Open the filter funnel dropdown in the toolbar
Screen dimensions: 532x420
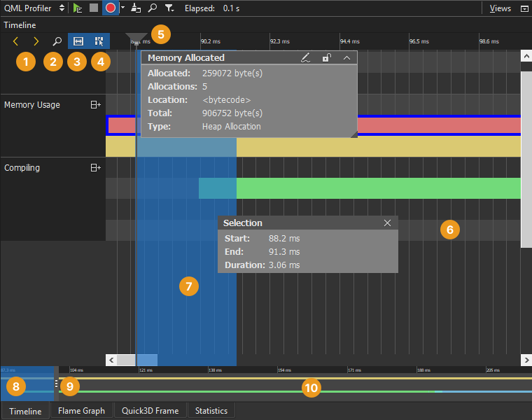pyautogui.click(x=169, y=8)
